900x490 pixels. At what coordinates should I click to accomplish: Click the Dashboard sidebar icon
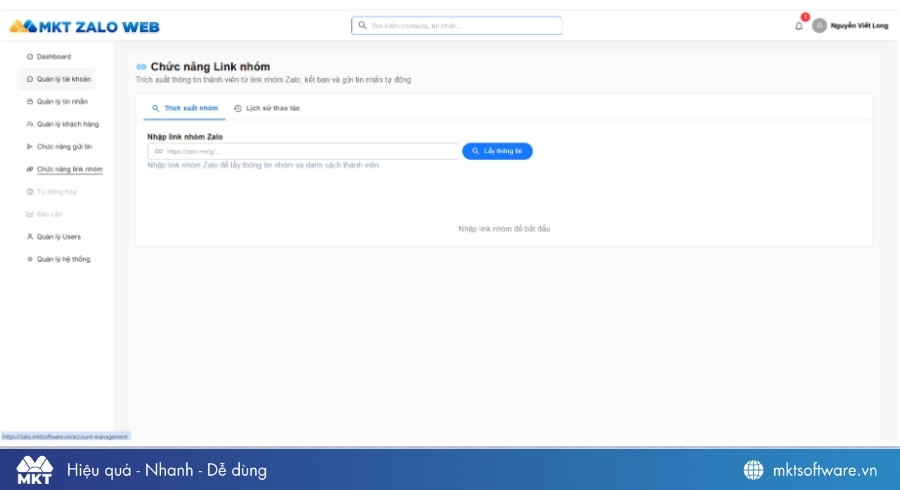pyautogui.click(x=30, y=56)
